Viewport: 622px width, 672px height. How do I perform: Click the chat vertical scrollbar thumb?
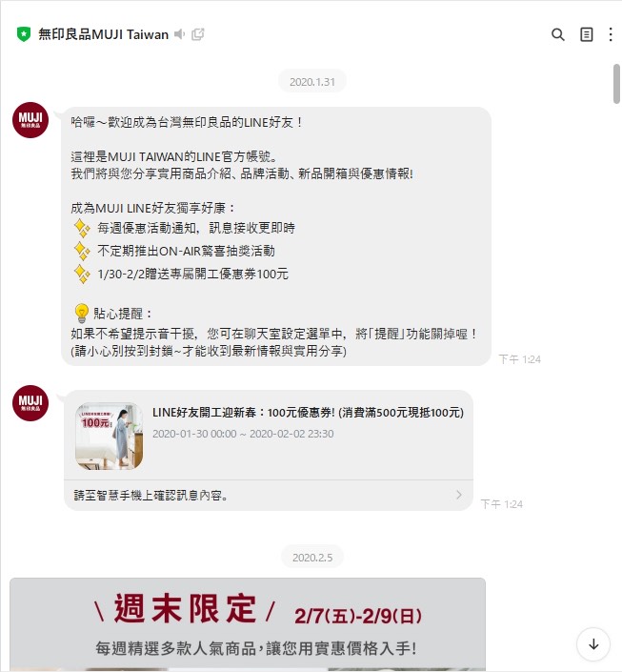click(x=616, y=84)
